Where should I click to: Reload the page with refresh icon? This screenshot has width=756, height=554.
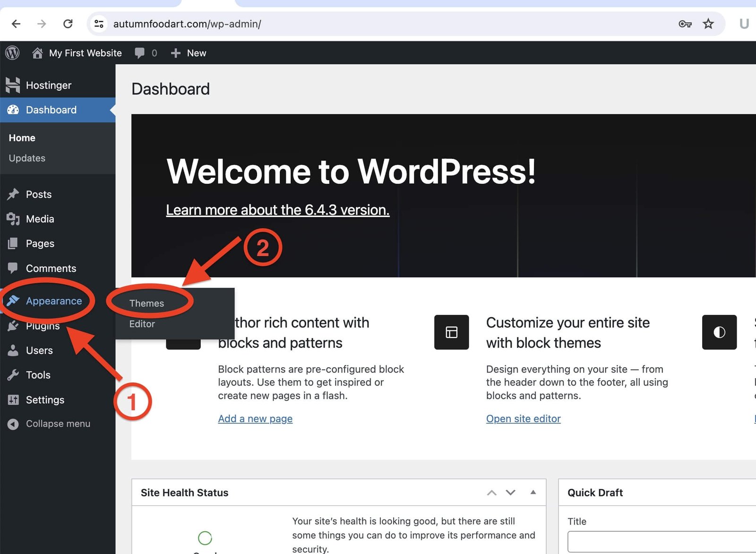(68, 24)
